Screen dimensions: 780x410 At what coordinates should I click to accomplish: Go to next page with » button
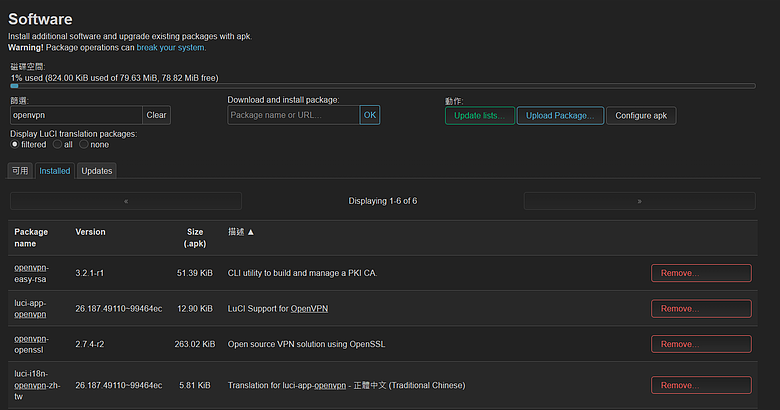click(x=640, y=201)
